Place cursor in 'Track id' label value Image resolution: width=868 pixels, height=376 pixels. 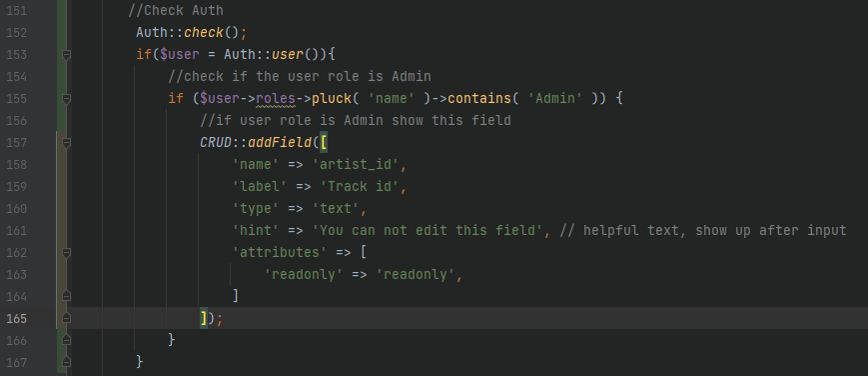(x=360, y=186)
